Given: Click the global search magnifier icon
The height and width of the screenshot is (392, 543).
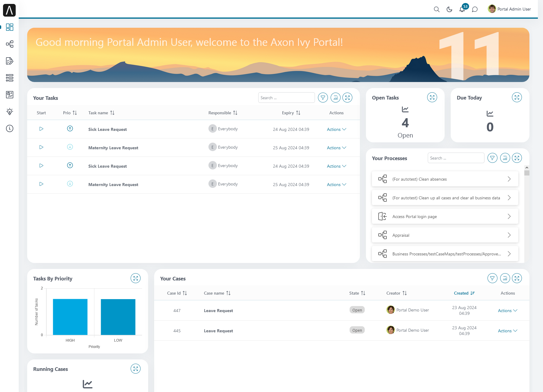Looking at the screenshot, I should pos(437,9).
